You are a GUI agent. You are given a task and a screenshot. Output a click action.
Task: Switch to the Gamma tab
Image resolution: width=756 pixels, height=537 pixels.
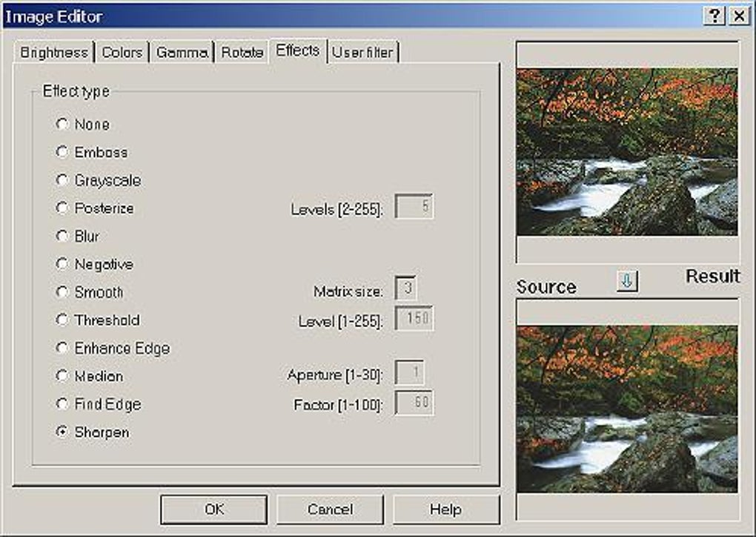coord(182,52)
